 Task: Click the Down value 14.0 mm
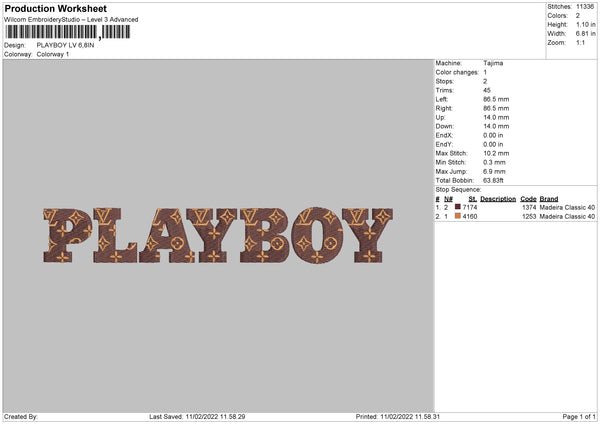[x=496, y=126]
